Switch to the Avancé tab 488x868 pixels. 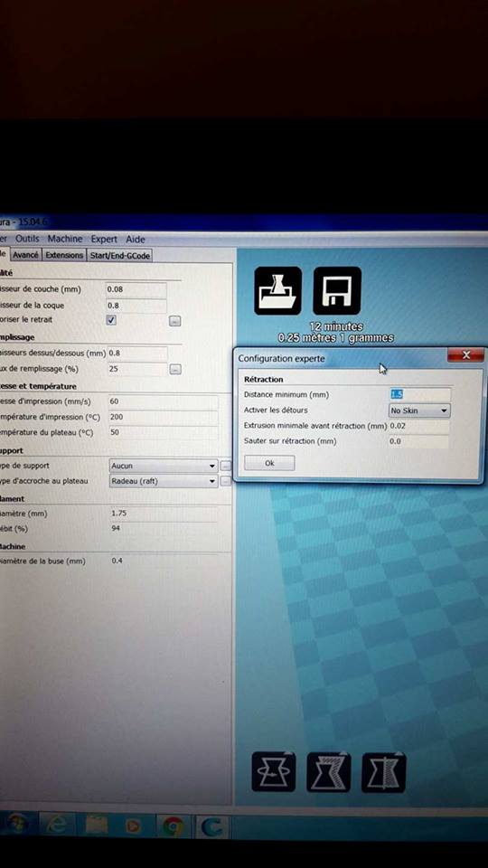pos(26,255)
